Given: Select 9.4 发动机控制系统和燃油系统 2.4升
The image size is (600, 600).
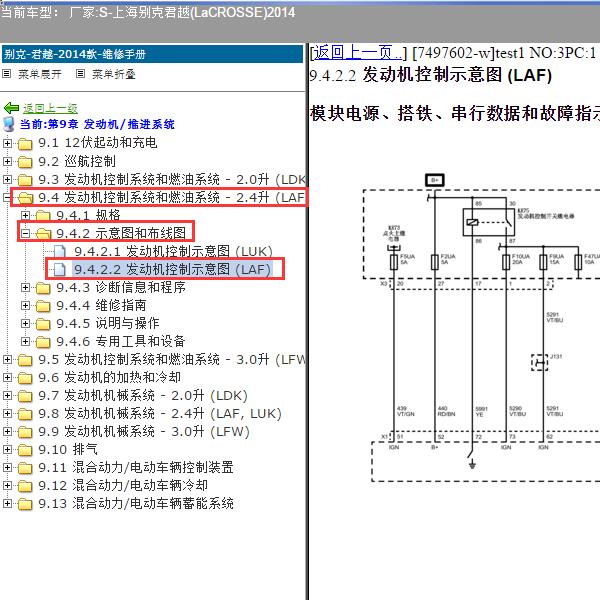Looking at the screenshot, I should click(x=171, y=197).
